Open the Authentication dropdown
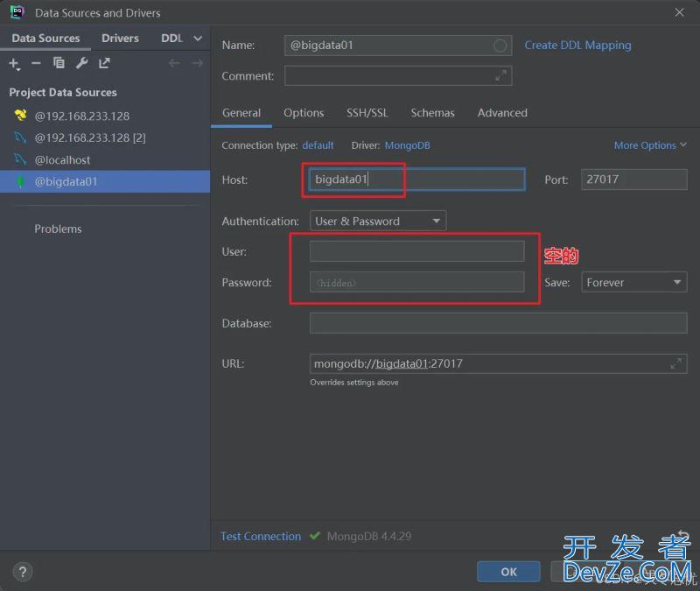The height and width of the screenshot is (591, 700). 378,222
